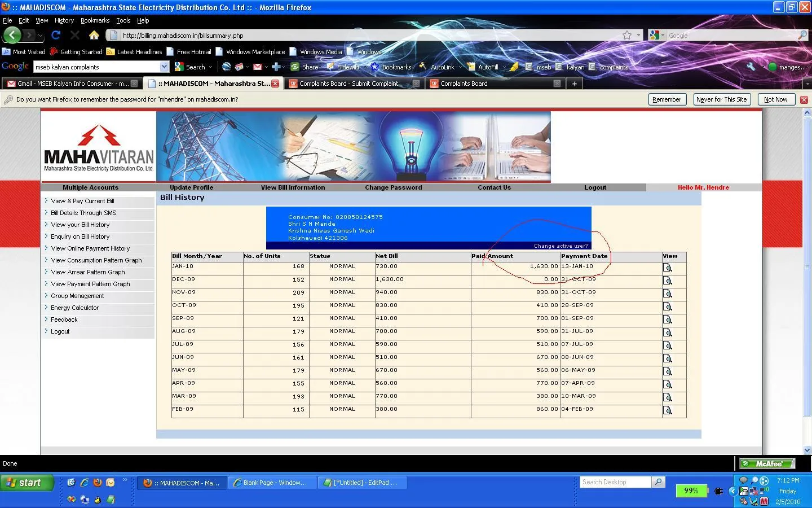812x508 pixels.
Task: Click the Remember password button
Action: pyautogui.click(x=667, y=99)
